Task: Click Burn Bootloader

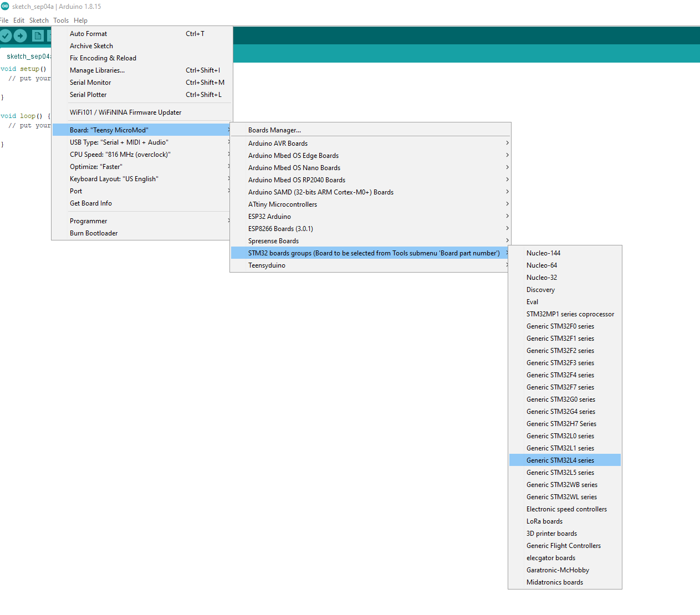Action: (142, 233)
